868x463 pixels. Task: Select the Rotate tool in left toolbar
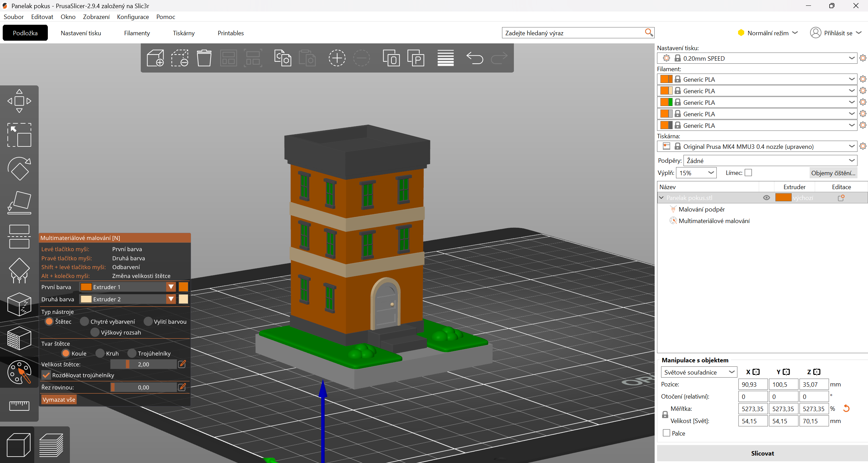(19, 168)
